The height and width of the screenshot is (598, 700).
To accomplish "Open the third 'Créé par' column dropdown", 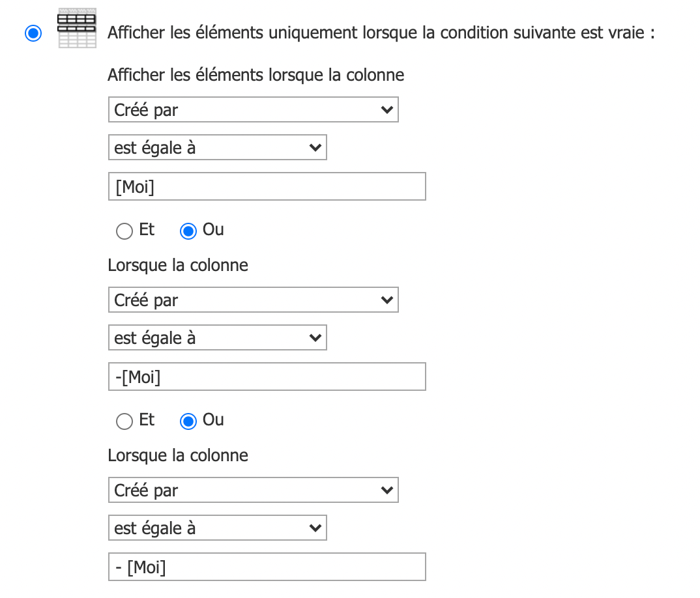I will (x=253, y=490).
